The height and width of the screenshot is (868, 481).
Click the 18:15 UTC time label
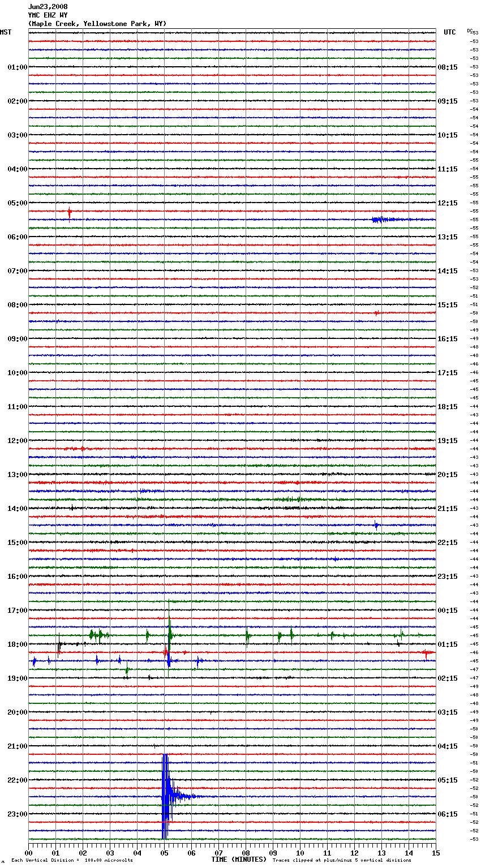tap(448, 407)
